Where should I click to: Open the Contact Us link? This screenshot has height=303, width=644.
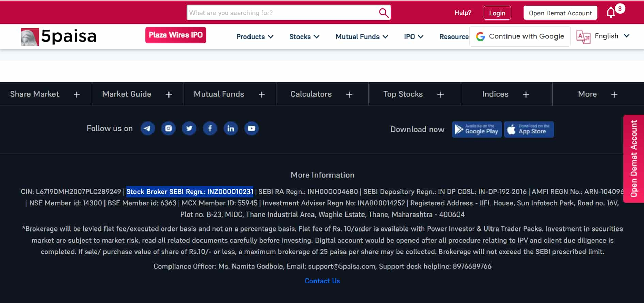tap(322, 281)
